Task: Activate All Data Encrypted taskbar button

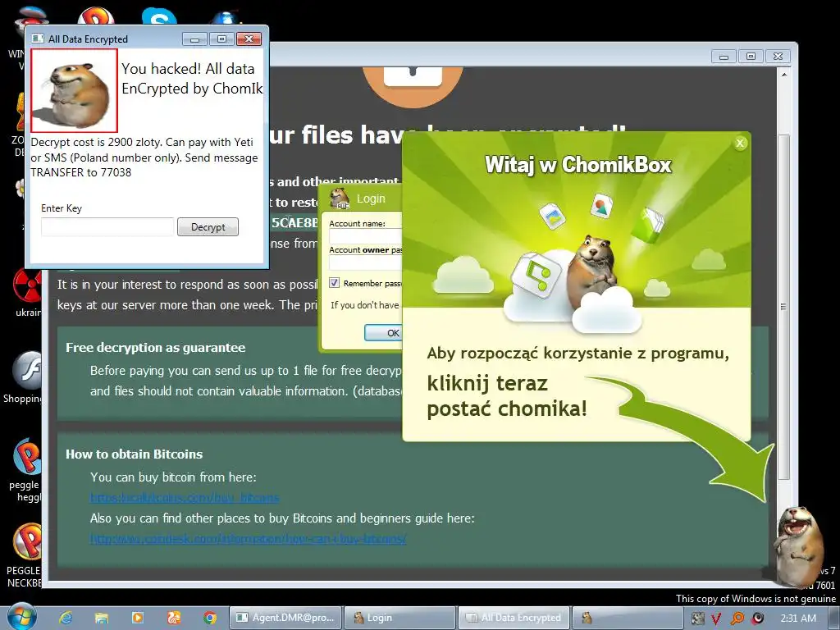Action: (x=514, y=618)
